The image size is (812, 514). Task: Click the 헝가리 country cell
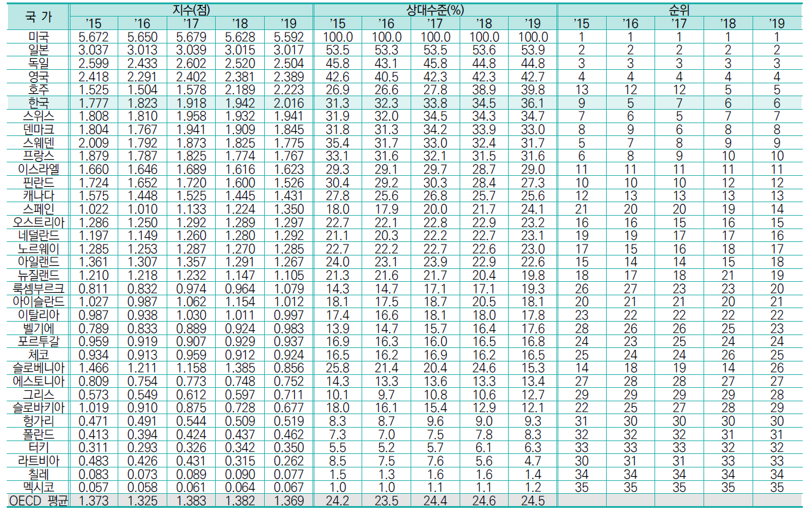point(38,421)
